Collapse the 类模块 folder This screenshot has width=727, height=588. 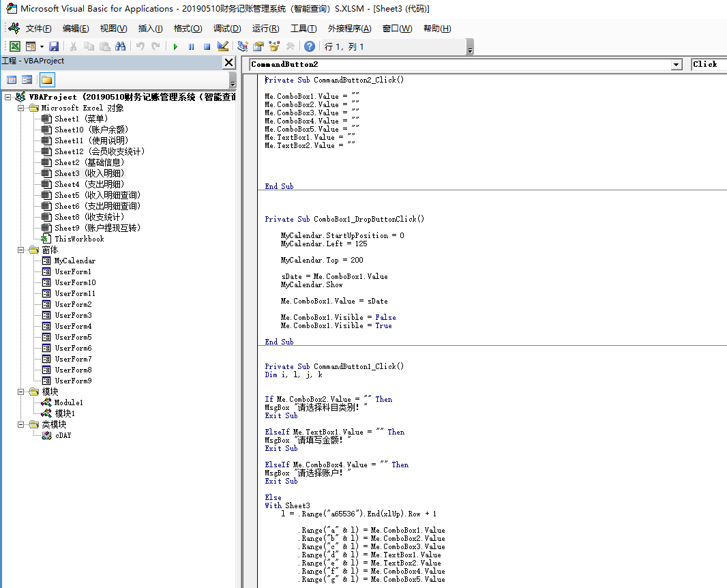tap(21, 424)
